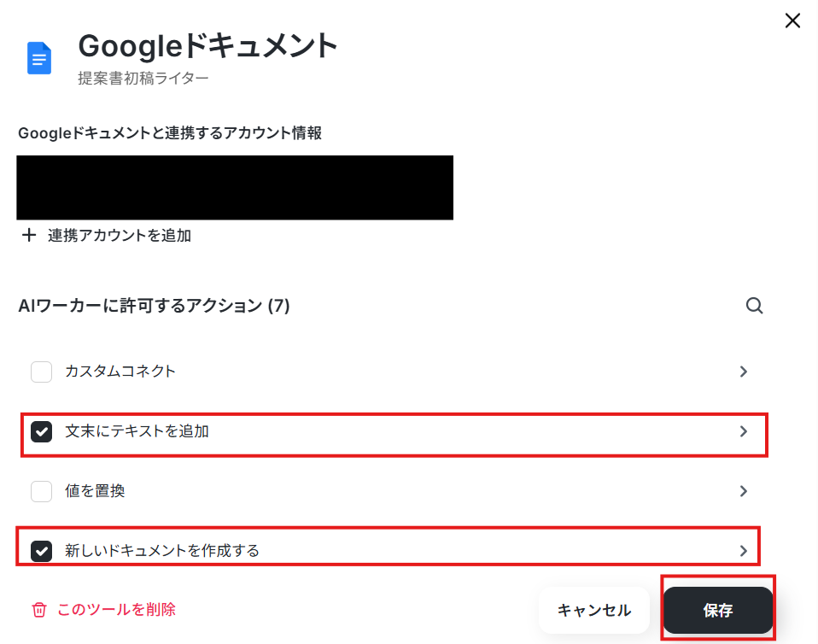Enable the 値を置換 checkbox

pyautogui.click(x=41, y=491)
